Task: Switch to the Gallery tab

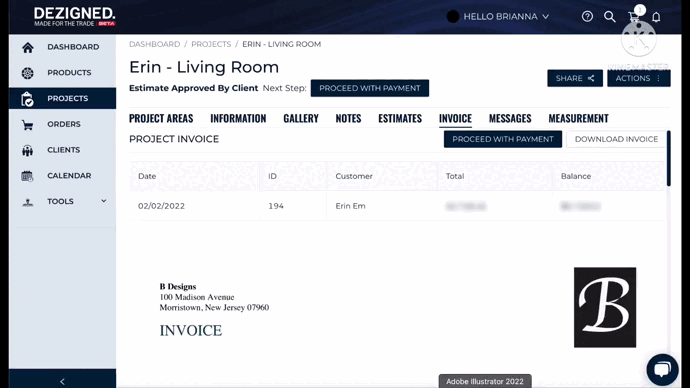Action: pos(301,118)
